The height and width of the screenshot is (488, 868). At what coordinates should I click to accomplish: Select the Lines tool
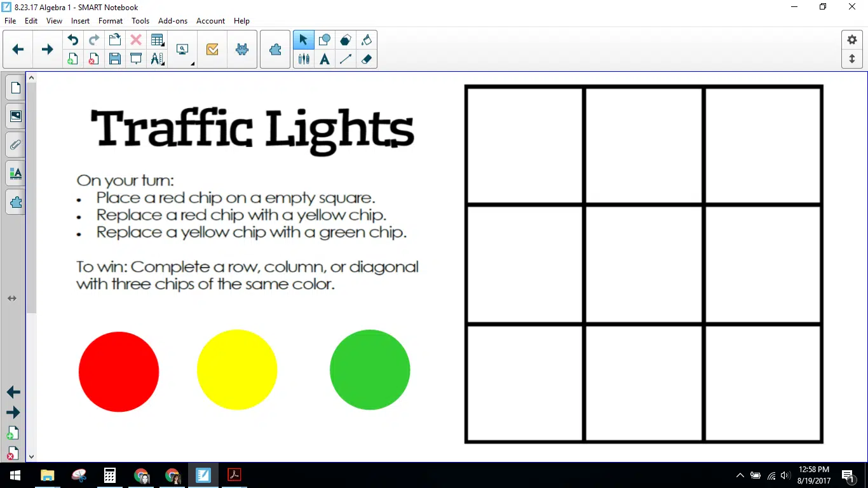pos(345,59)
